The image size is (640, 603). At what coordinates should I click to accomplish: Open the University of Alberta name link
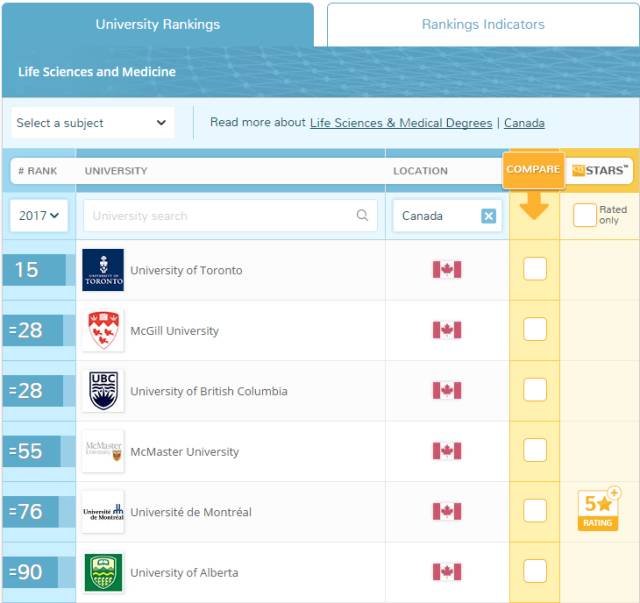[x=184, y=572]
